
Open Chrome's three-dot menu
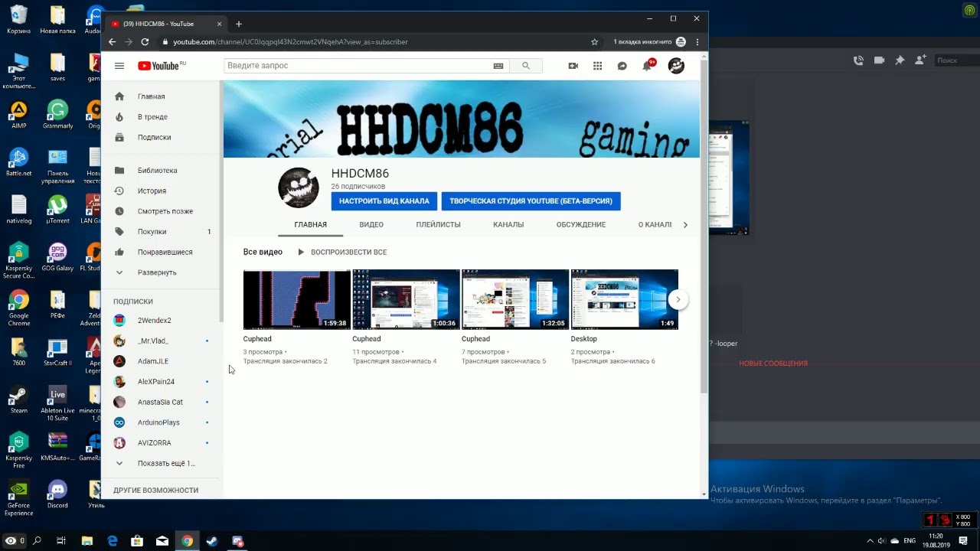pos(697,42)
